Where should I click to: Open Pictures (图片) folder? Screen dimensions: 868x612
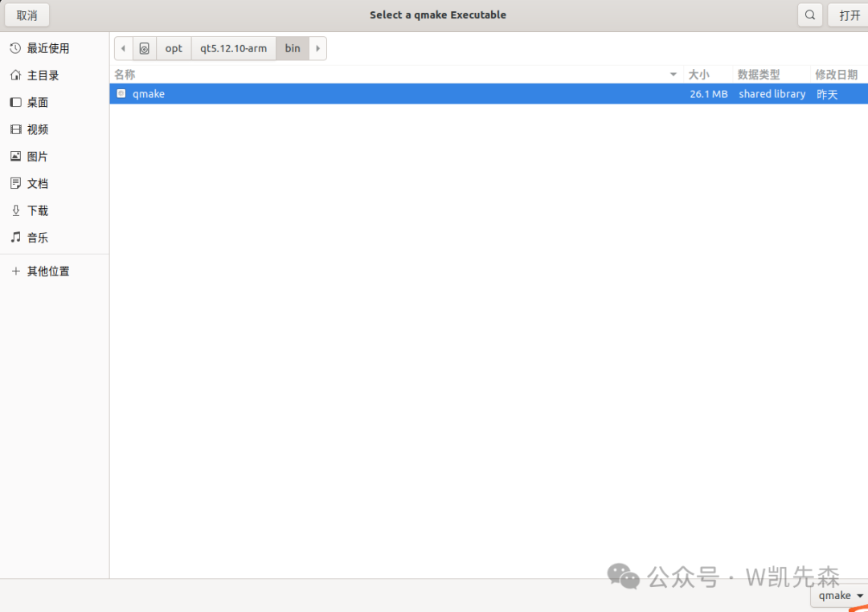tap(37, 157)
